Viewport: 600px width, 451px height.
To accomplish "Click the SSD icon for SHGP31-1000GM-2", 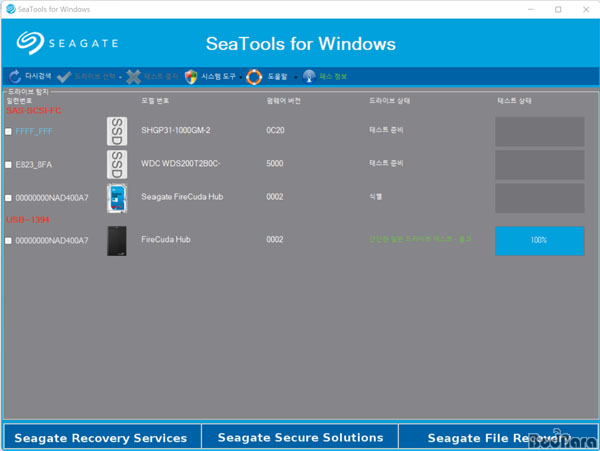I will click(117, 131).
